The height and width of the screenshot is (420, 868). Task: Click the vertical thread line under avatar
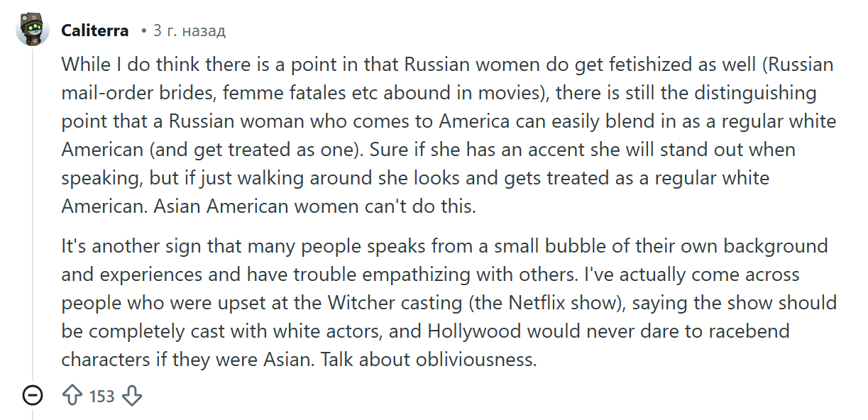33,213
